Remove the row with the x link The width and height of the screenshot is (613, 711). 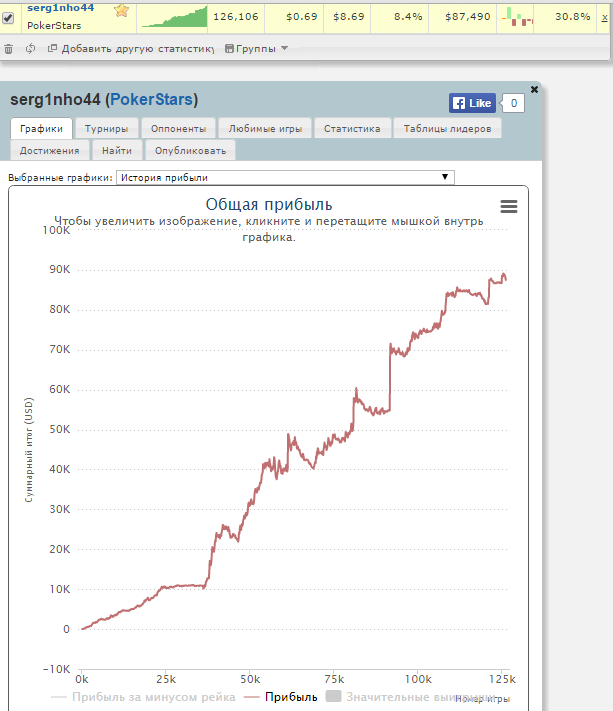(604, 17)
